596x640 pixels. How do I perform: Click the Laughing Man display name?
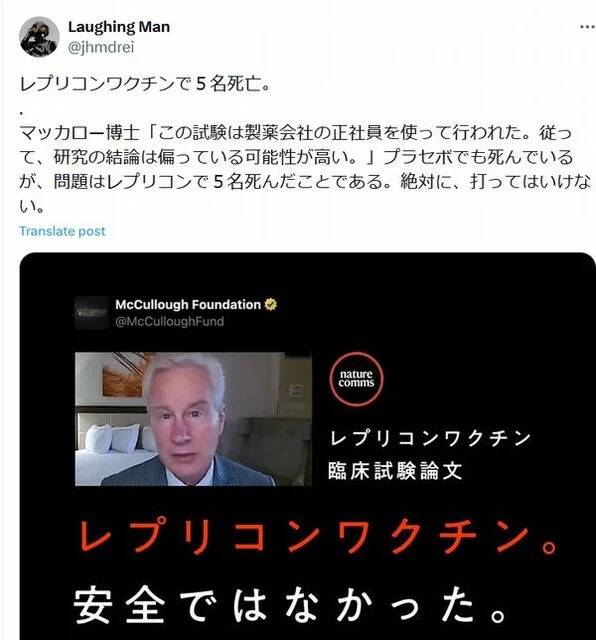pyautogui.click(x=119, y=27)
